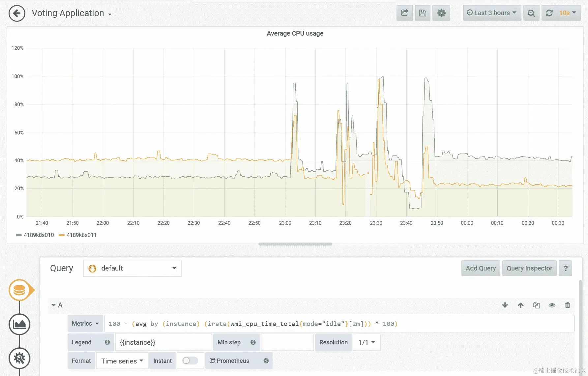Click the query editor vertical scrollbar
588x376 pixels.
581,328
